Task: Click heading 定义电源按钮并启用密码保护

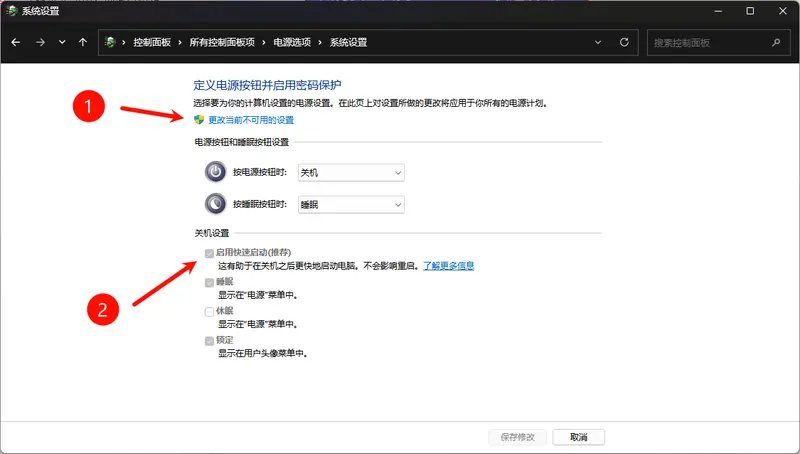Action: pos(267,85)
